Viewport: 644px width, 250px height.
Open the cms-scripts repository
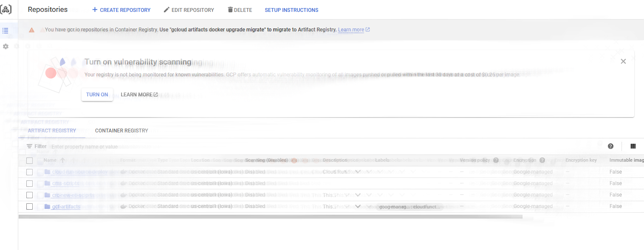[65, 183]
